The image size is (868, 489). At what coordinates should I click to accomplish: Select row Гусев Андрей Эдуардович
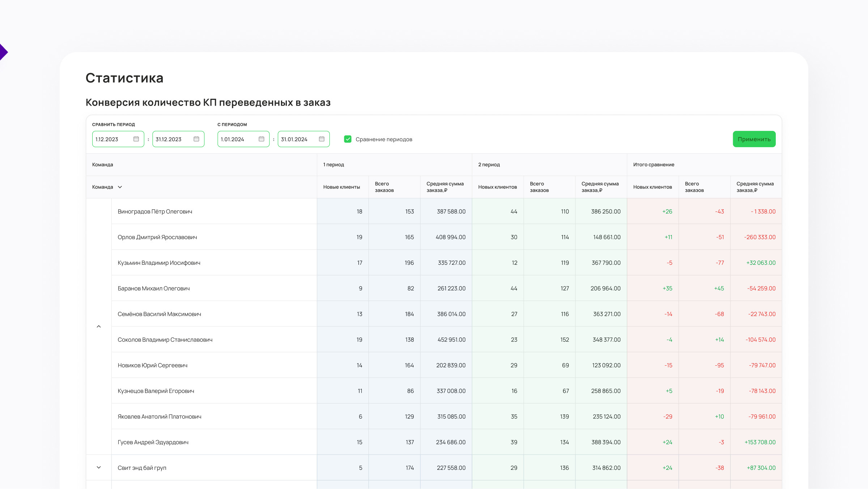[153, 442]
